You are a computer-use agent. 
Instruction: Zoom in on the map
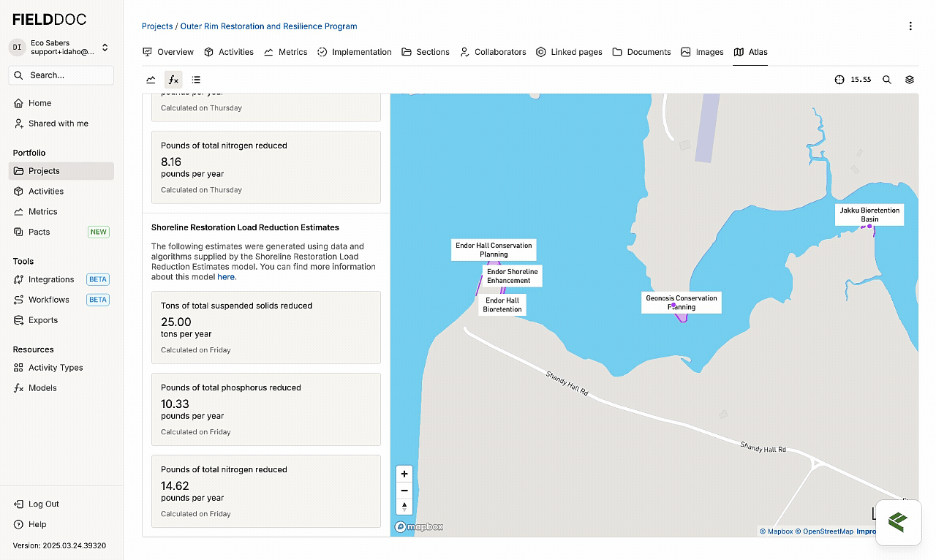[404, 474]
